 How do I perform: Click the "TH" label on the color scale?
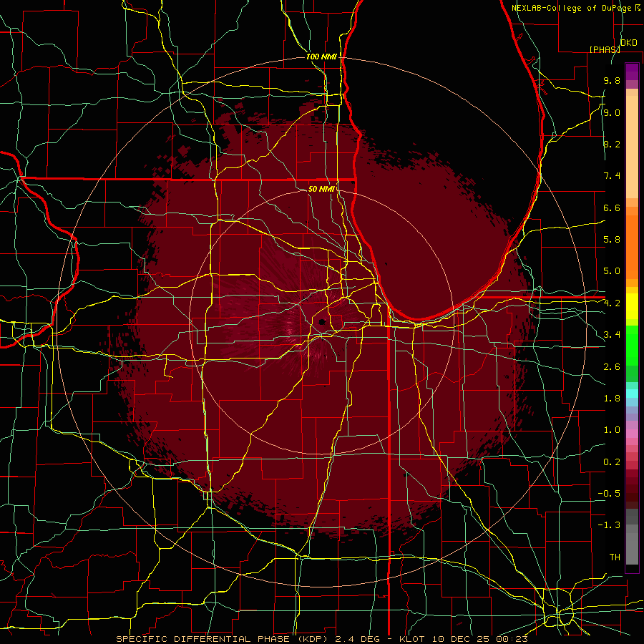(x=615, y=557)
